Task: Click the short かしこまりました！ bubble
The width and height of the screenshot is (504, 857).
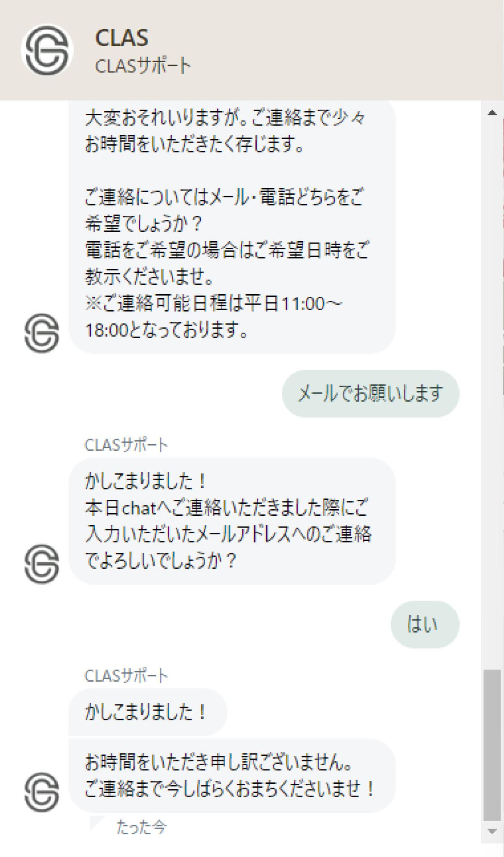Action: coord(148,712)
